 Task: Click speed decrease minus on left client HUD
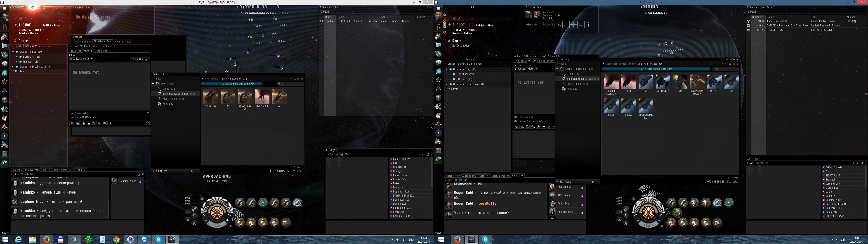(206, 221)
